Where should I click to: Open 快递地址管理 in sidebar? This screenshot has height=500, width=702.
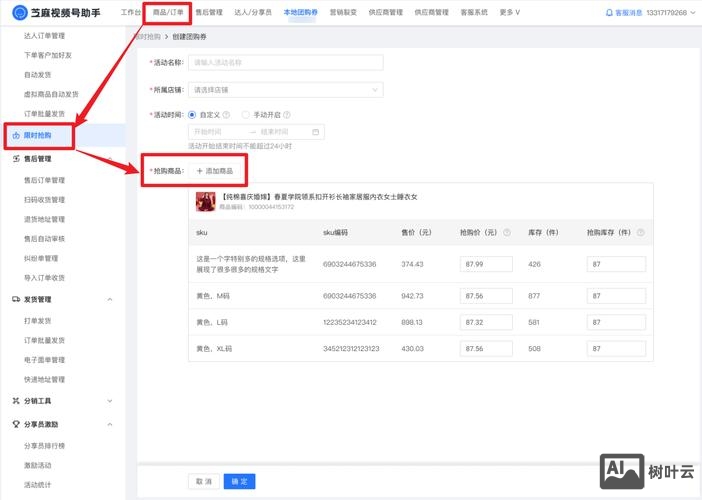click(x=44, y=380)
